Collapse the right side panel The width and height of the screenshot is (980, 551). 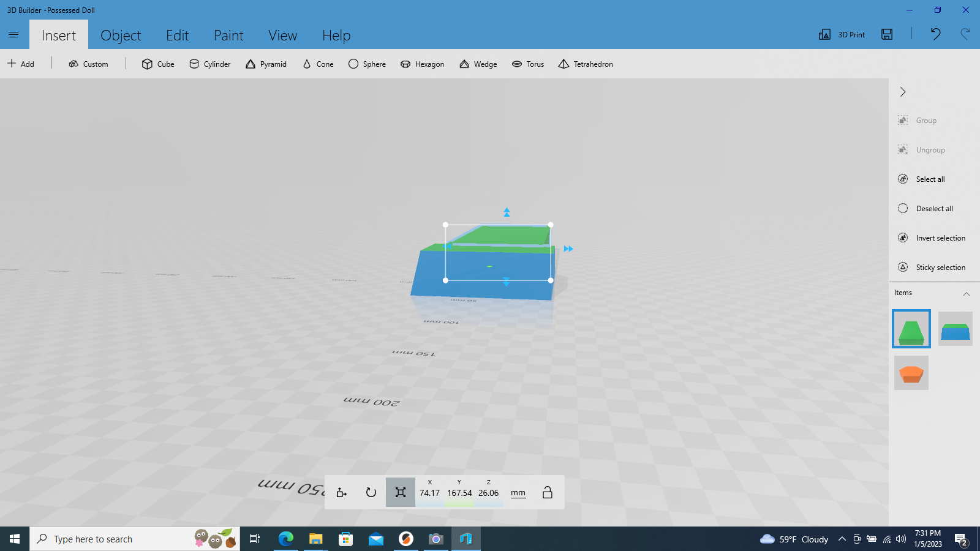pos(902,91)
